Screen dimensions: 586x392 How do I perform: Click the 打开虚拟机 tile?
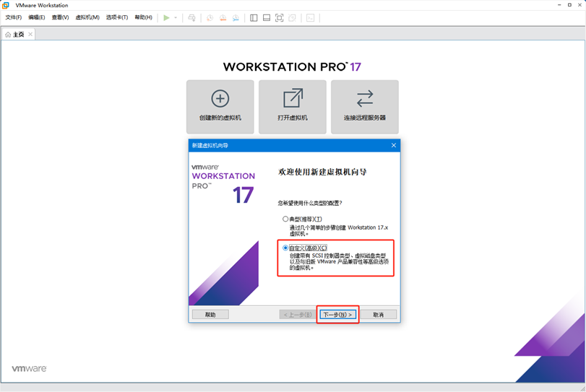[x=292, y=107]
